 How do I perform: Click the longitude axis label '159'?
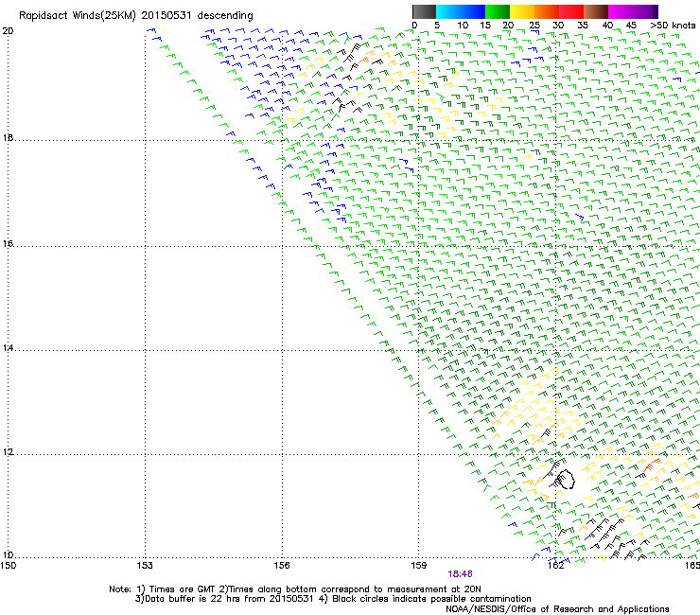(x=419, y=566)
